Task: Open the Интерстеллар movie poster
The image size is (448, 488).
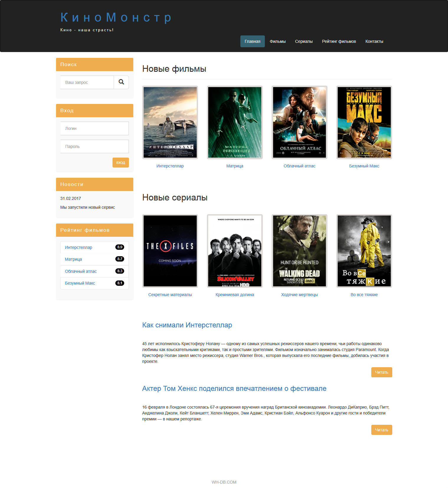Action: (x=170, y=122)
